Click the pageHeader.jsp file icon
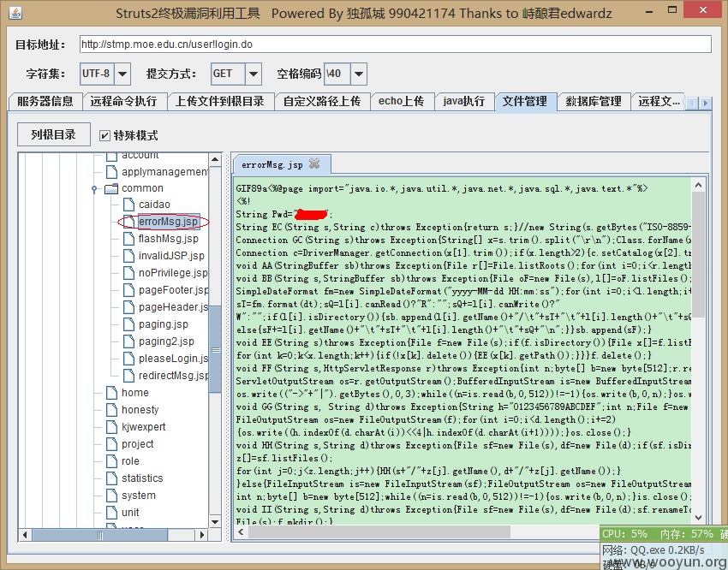This screenshot has height=570, width=728. (x=129, y=307)
